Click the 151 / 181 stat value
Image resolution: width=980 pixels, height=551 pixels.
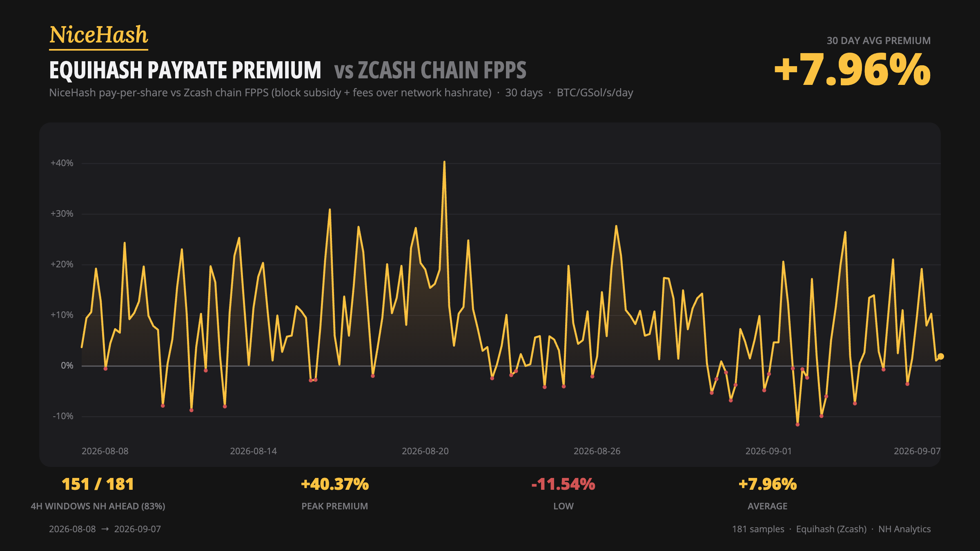pos(98,484)
